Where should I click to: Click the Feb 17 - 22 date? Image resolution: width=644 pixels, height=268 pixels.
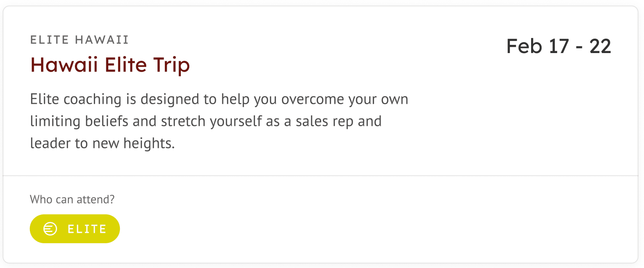[x=559, y=46]
